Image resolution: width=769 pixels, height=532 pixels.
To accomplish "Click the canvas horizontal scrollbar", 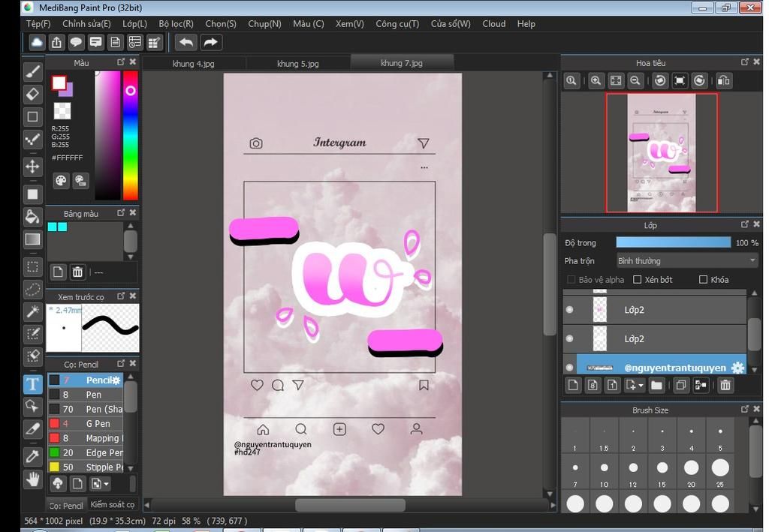I will click(x=350, y=505).
